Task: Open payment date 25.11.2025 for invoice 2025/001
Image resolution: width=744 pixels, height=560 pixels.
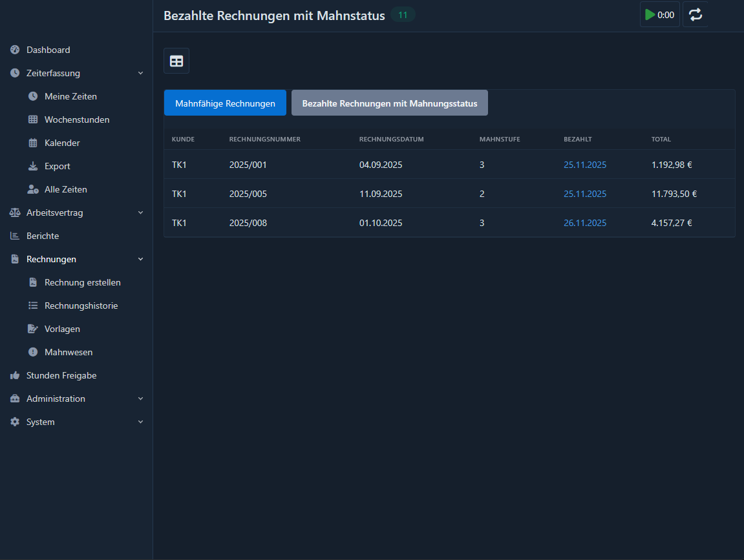Action: pos(584,165)
